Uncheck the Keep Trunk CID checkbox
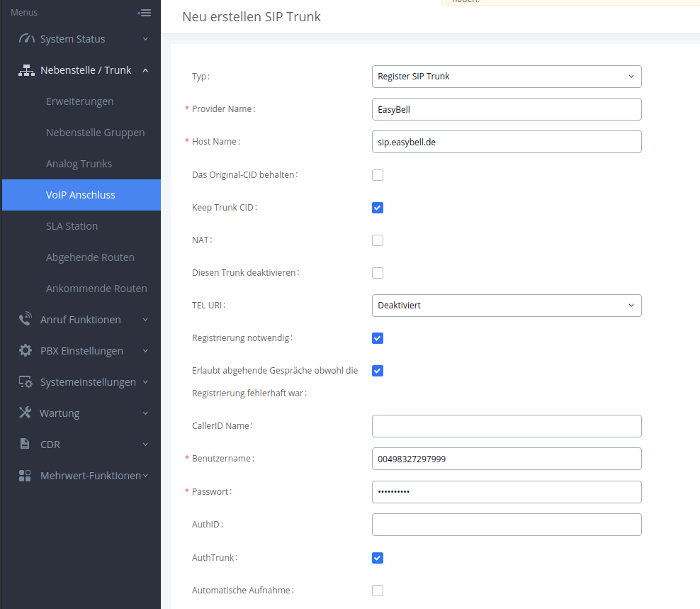 [x=378, y=208]
